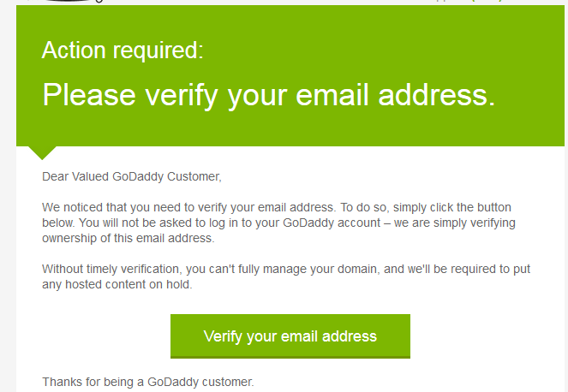Click the "Thanks for being a GoDaddy customer" line

[148, 382]
